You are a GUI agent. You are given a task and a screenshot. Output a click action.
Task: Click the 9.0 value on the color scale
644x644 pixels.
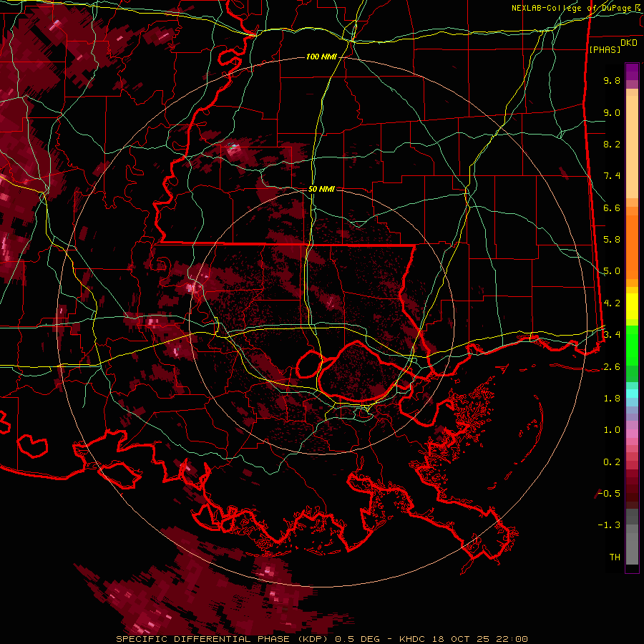tap(612, 112)
